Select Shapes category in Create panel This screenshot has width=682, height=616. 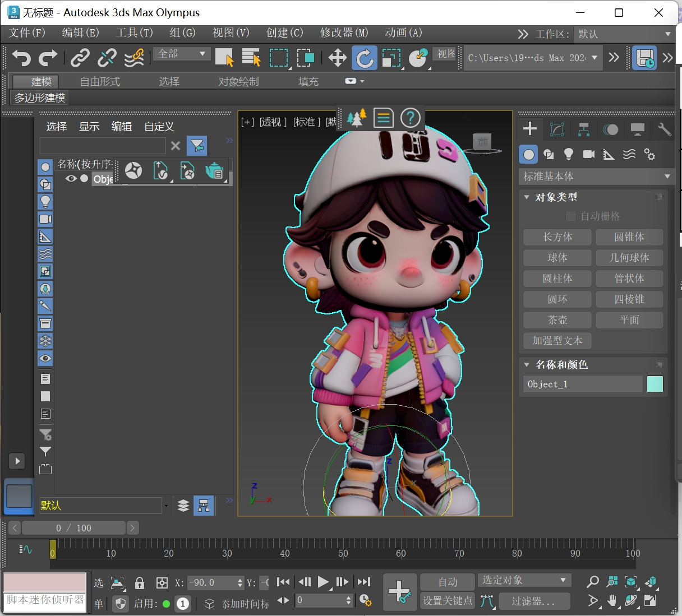pyautogui.click(x=549, y=154)
